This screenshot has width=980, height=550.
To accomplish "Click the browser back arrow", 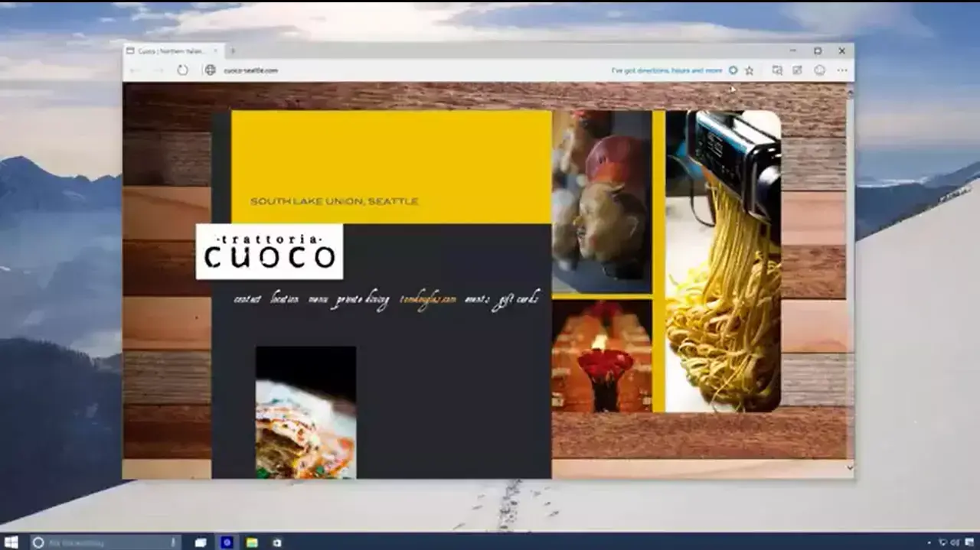I will coord(136,70).
